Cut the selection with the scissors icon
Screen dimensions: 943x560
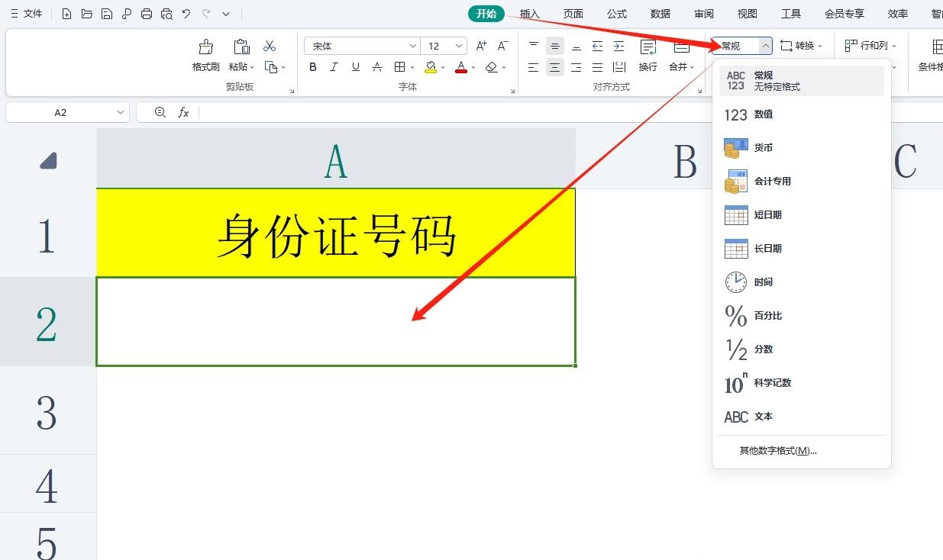[x=270, y=47]
